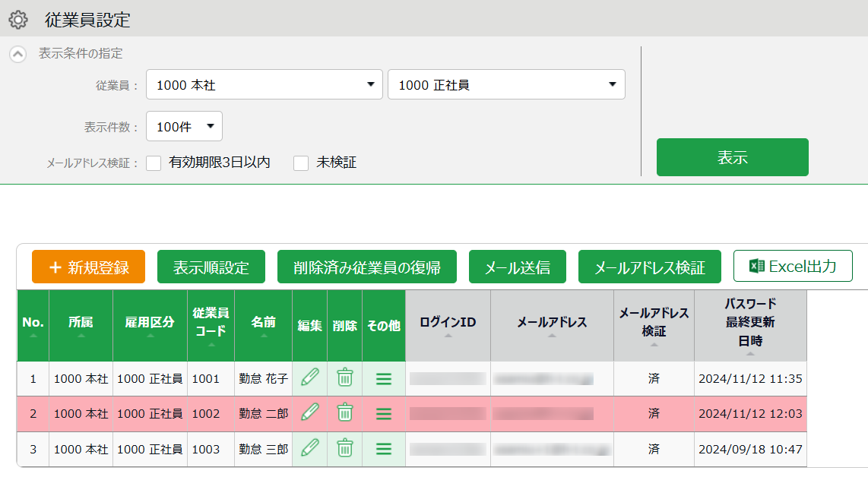Open その他 hamburger menu for row 1003
Screen dimensions: 868x477
384,450
